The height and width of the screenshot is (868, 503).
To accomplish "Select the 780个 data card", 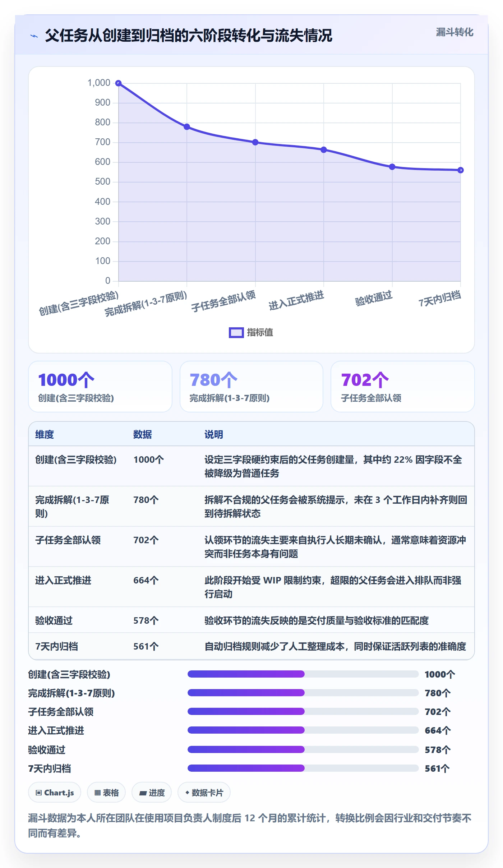I will (251, 387).
